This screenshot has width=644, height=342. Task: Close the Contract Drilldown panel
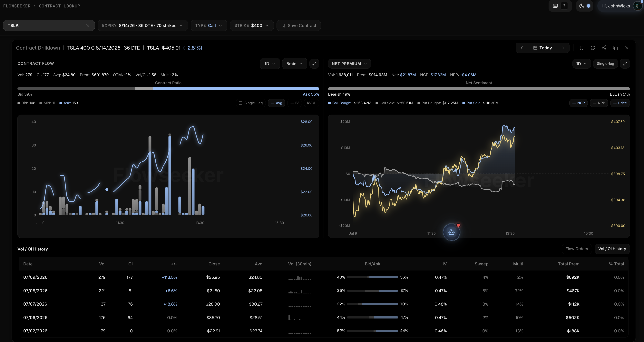tap(627, 48)
